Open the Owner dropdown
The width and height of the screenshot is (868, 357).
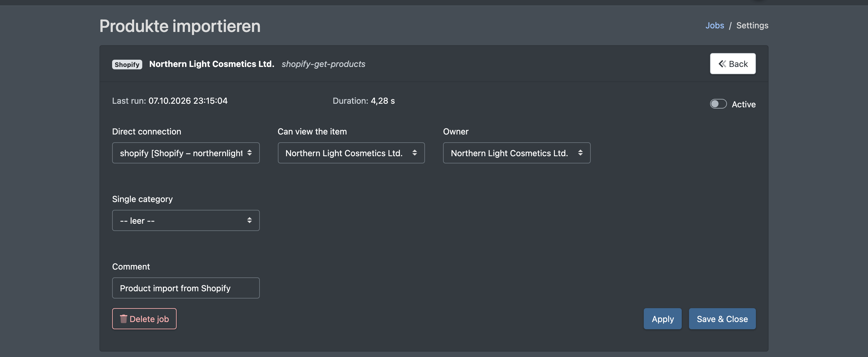point(517,153)
